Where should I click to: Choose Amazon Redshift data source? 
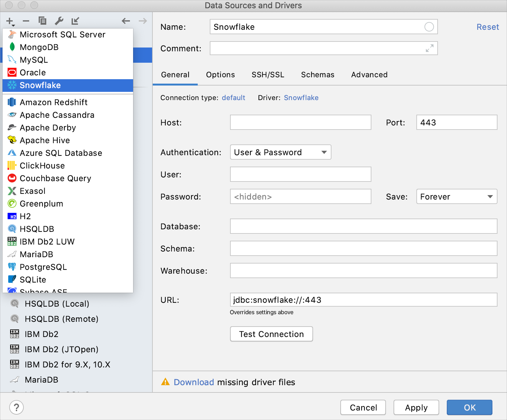(x=68, y=102)
